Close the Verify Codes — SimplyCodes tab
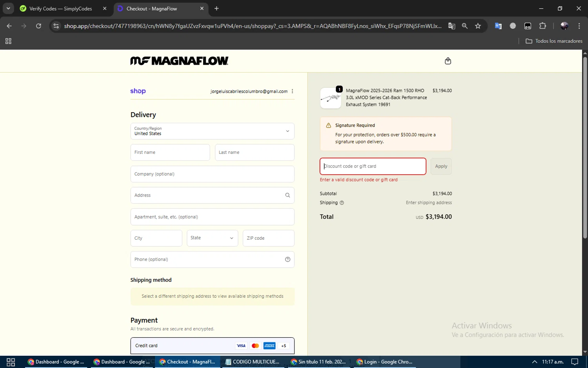Image resolution: width=588 pixels, height=368 pixels. coord(105,9)
